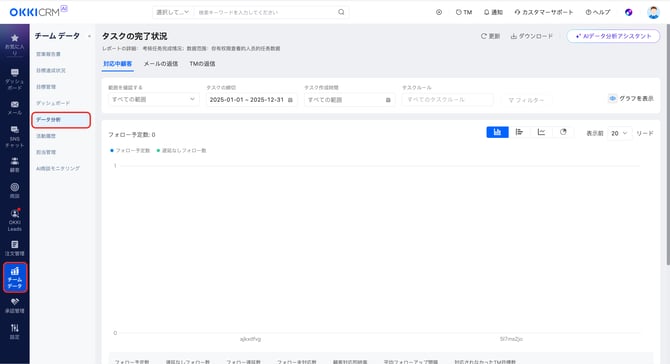670x364 pixels.
Task: Collapse the チームデータ panel arrow
Action: click(x=89, y=36)
